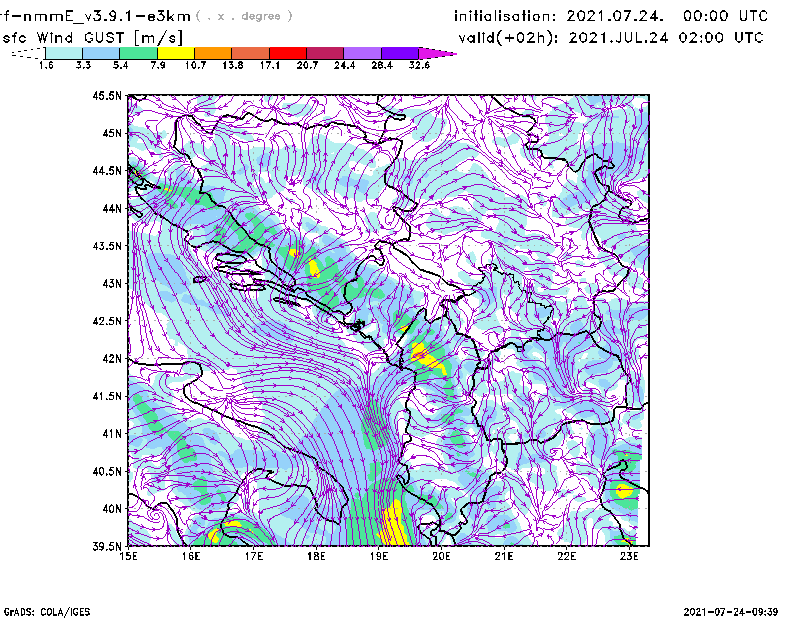The image size is (800, 618).
Task: Click the 40.5N latitude label
Action: click(107, 471)
